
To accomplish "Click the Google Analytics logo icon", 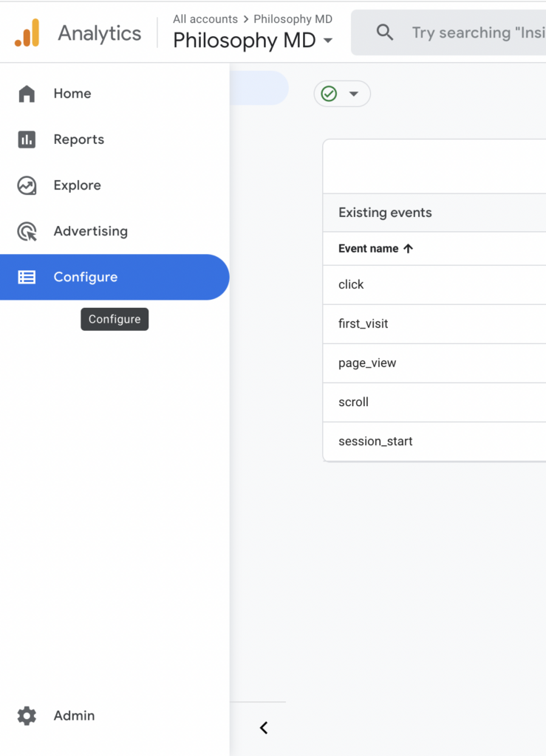I will (27, 32).
